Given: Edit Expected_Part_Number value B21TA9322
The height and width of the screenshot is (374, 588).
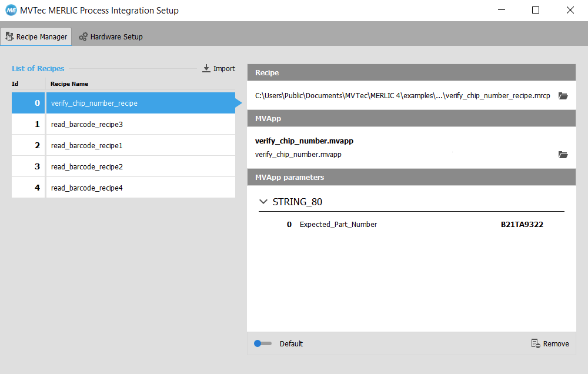Looking at the screenshot, I should point(522,224).
